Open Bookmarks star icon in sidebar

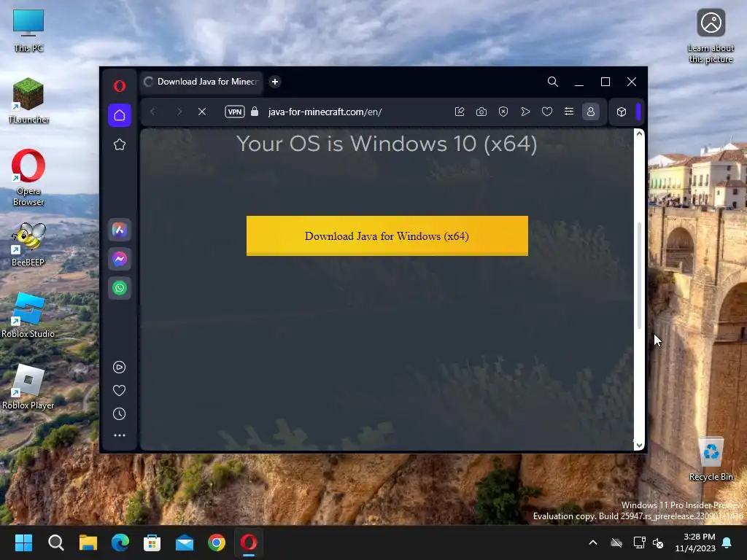point(120,145)
